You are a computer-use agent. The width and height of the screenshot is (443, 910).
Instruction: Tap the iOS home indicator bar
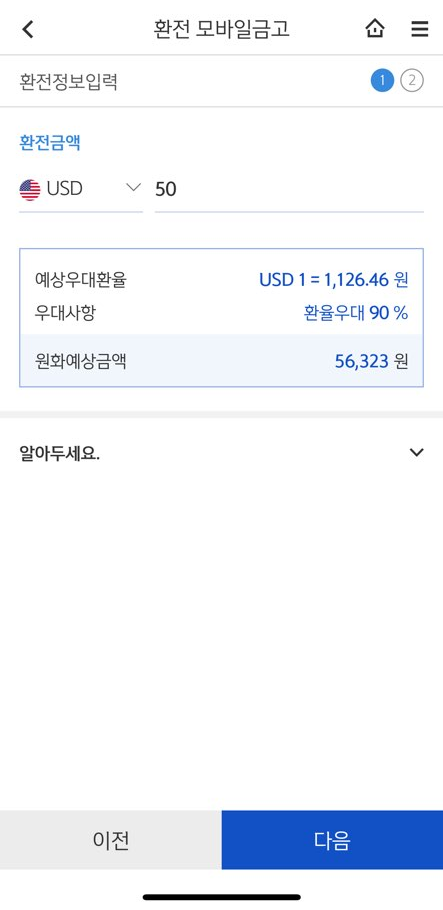(x=222, y=897)
